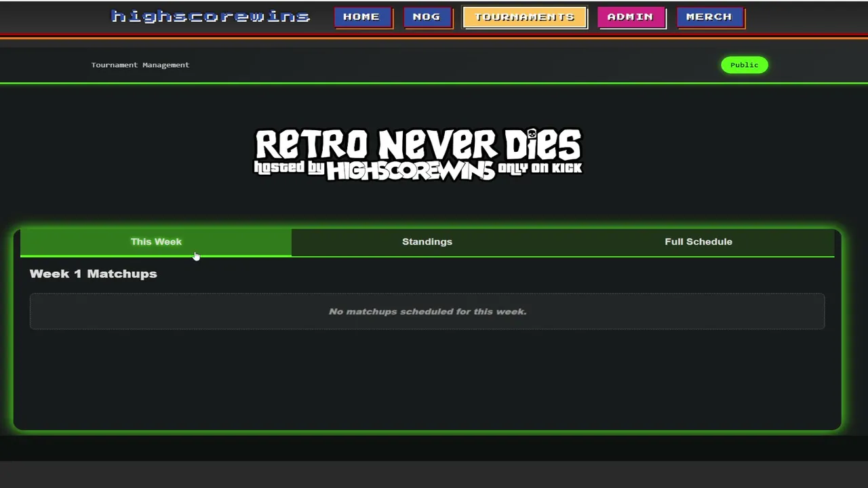Toggle the green Public visibility badge
The height and width of the screenshot is (488, 868).
click(x=745, y=65)
